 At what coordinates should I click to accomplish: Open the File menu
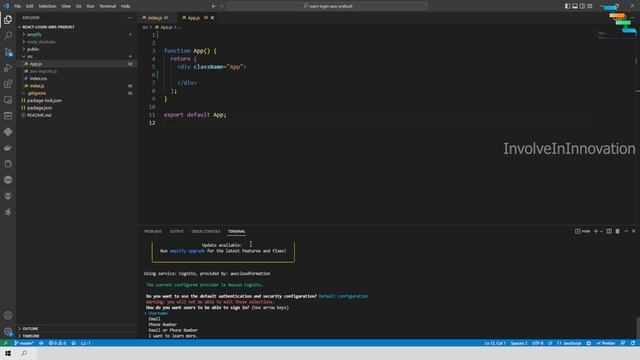tap(18, 6)
